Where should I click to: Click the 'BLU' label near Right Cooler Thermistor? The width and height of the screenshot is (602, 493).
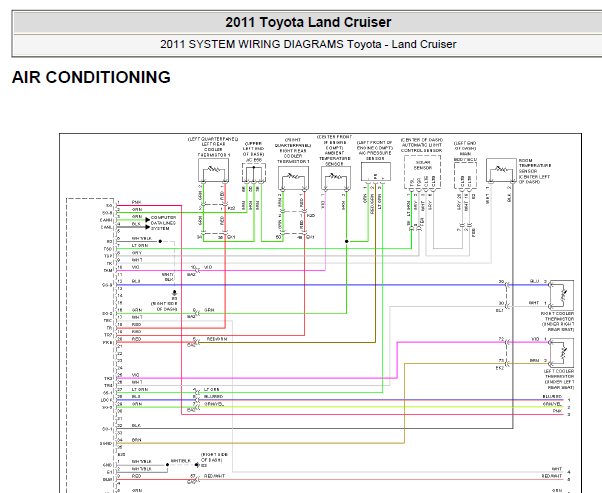[x=534, y=281]
